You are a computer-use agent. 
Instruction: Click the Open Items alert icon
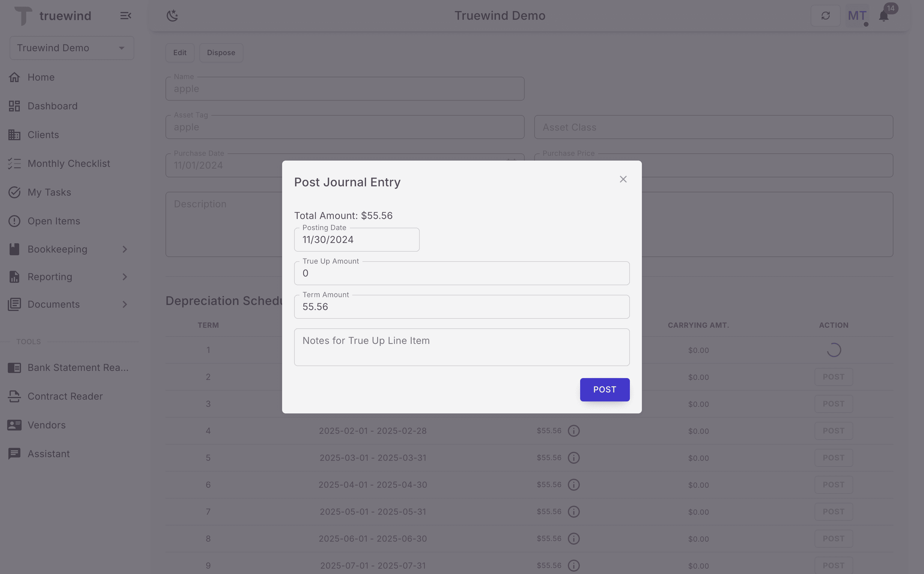coord(14,220)
